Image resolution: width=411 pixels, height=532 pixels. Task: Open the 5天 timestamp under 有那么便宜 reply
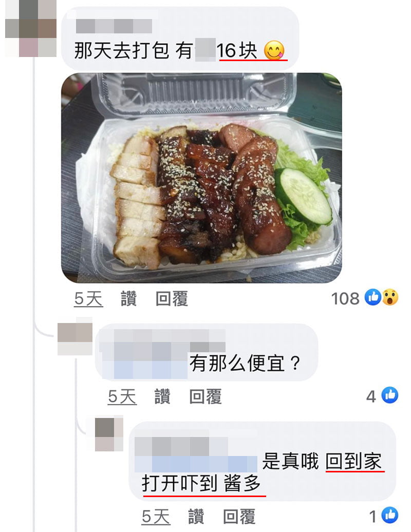122,396
